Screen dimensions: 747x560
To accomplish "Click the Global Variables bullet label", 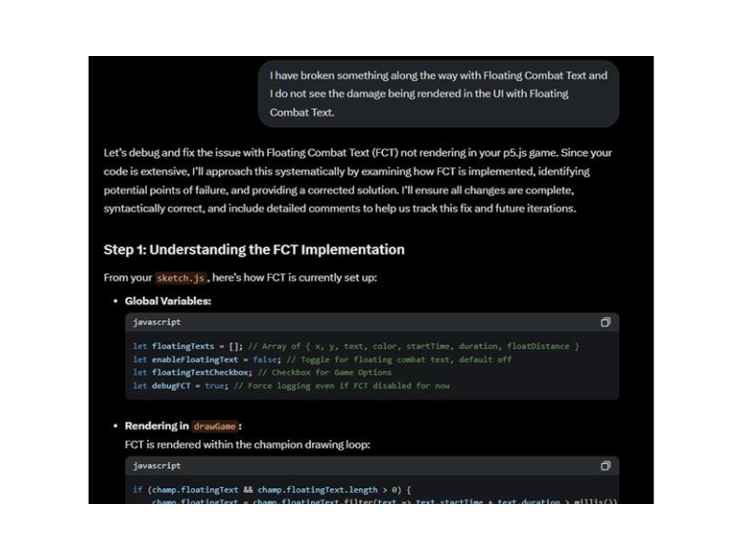I will coord(168,301).
